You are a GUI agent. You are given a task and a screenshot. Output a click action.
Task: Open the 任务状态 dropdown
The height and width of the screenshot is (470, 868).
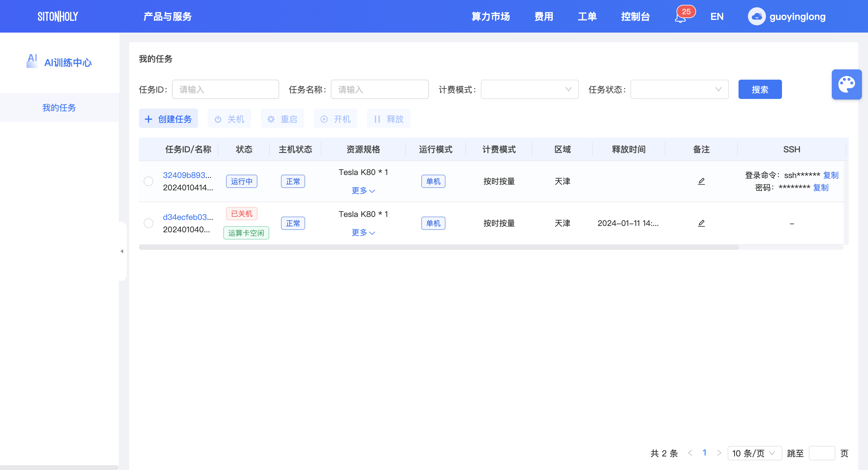(679, 89)
